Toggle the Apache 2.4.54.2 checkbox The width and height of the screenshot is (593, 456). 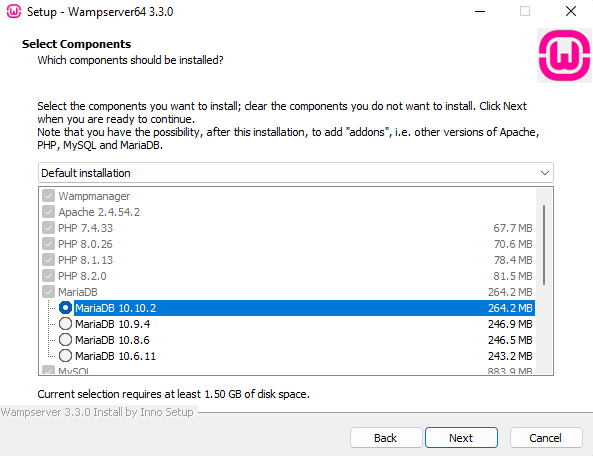(x=48, y=212)
